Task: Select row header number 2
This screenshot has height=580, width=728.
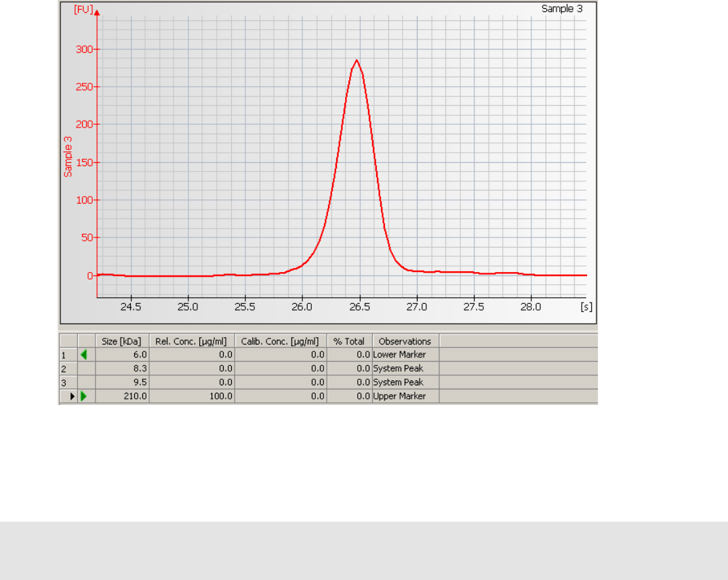Action: click(x=68, y=368)
